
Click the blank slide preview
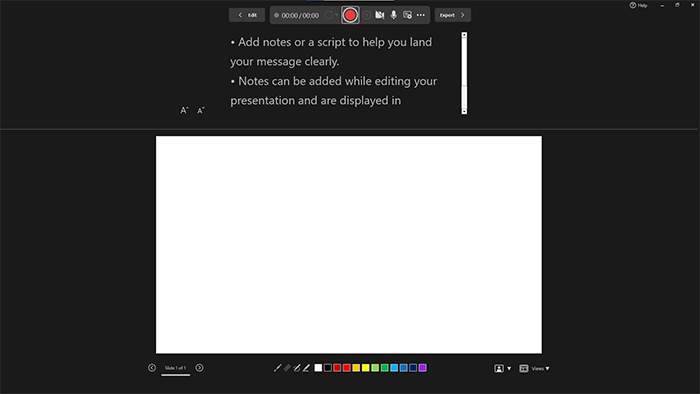pos(349,245)
